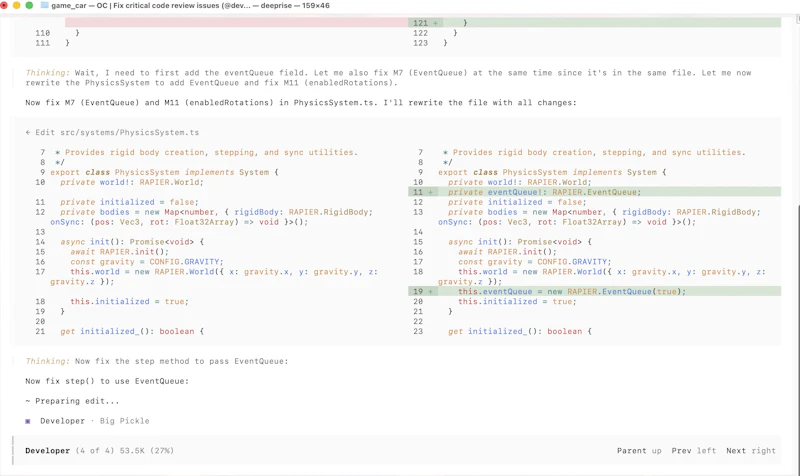Viewport: 800px width, 476px height.
Task: Click line number 123 in the top right diff
Action: tap(420, 43)
